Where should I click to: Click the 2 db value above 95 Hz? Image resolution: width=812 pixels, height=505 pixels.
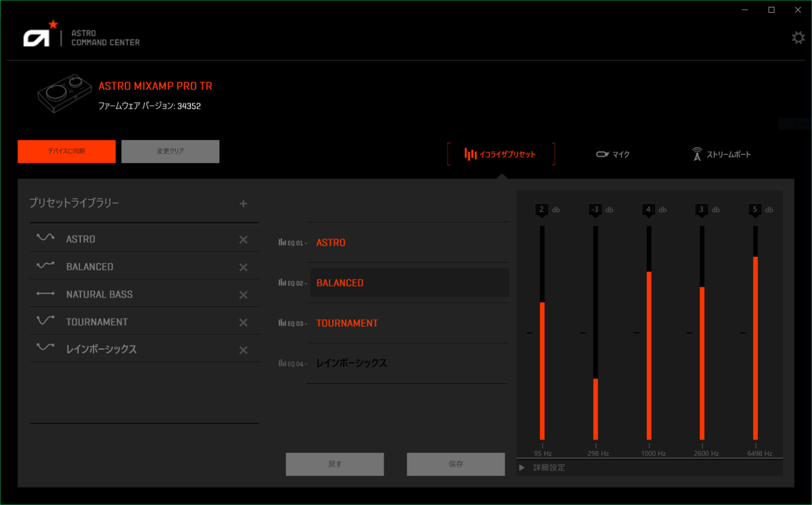point(542,210)
